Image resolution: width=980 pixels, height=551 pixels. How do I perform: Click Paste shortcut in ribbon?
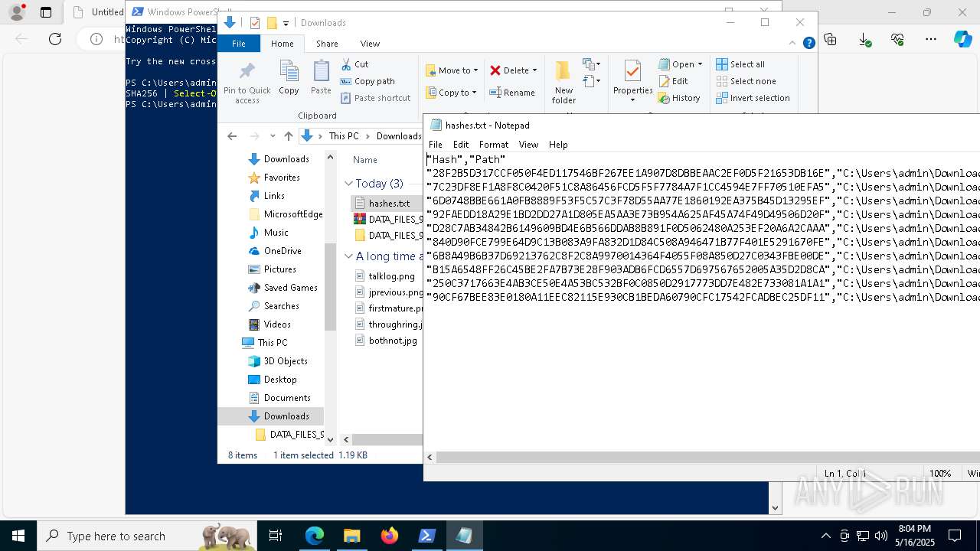pyautogui.click(x=375, y=98)
